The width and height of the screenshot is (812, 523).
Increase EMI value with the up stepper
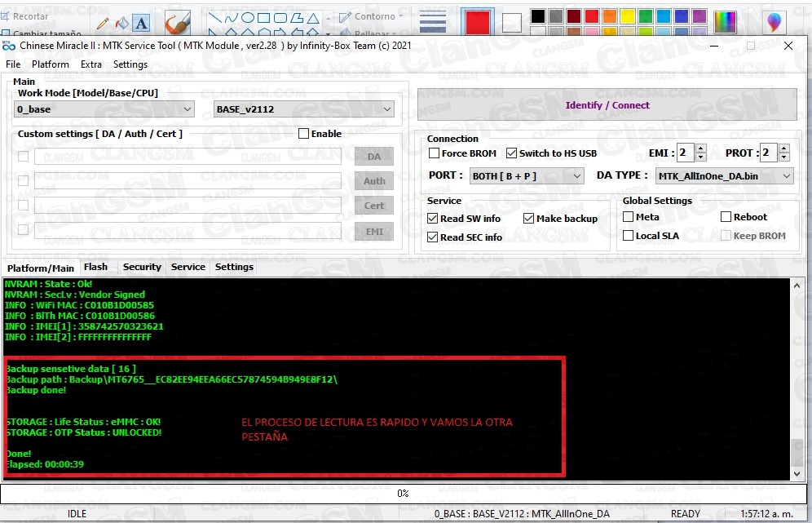[702, 148]
